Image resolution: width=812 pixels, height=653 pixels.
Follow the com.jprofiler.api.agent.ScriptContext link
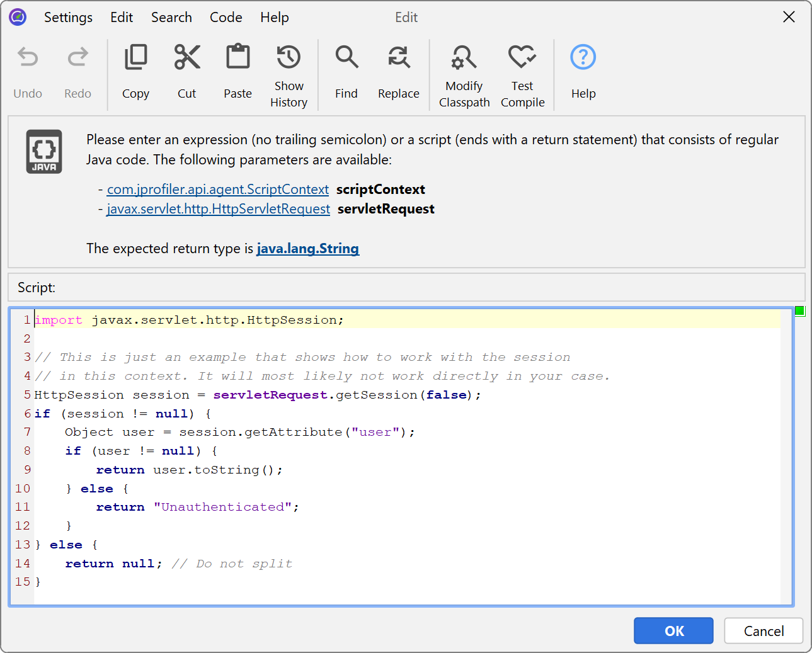[217, 190]
